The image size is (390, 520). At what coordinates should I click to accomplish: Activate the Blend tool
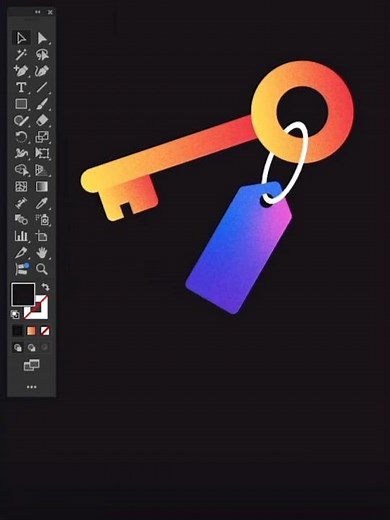pos(21,219)
